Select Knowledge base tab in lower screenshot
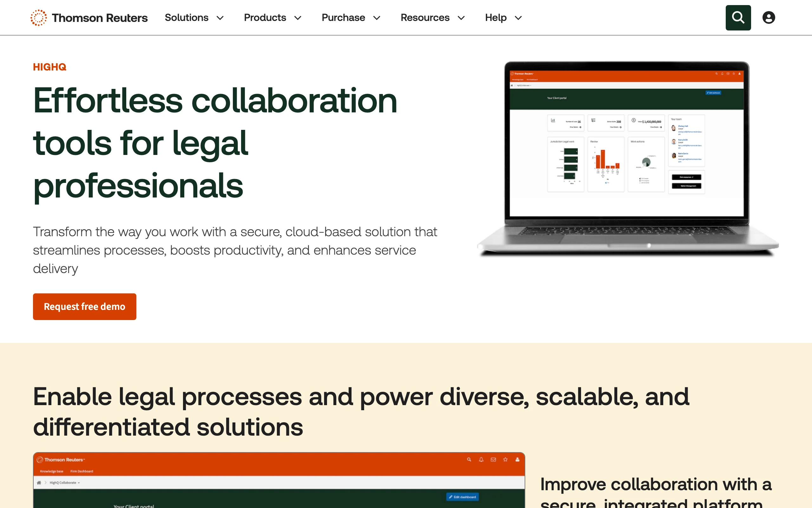 point(52,471)
